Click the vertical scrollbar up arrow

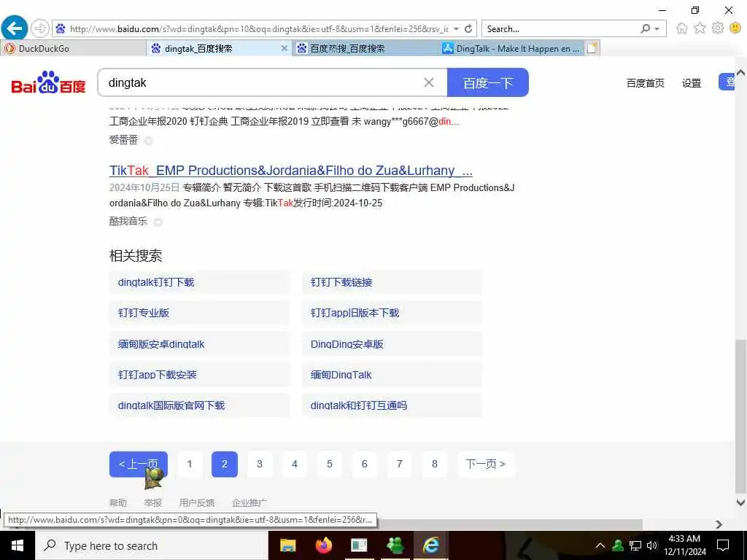point(741,73)
